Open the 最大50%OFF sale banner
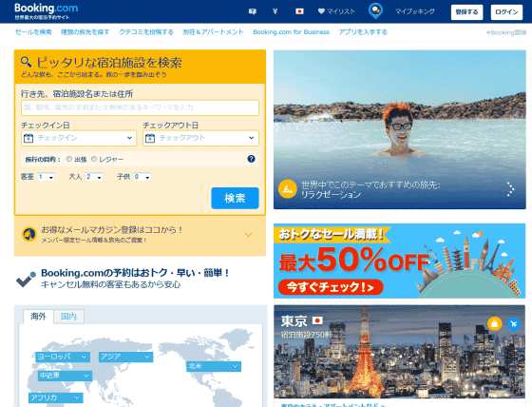 pos(399,261)
